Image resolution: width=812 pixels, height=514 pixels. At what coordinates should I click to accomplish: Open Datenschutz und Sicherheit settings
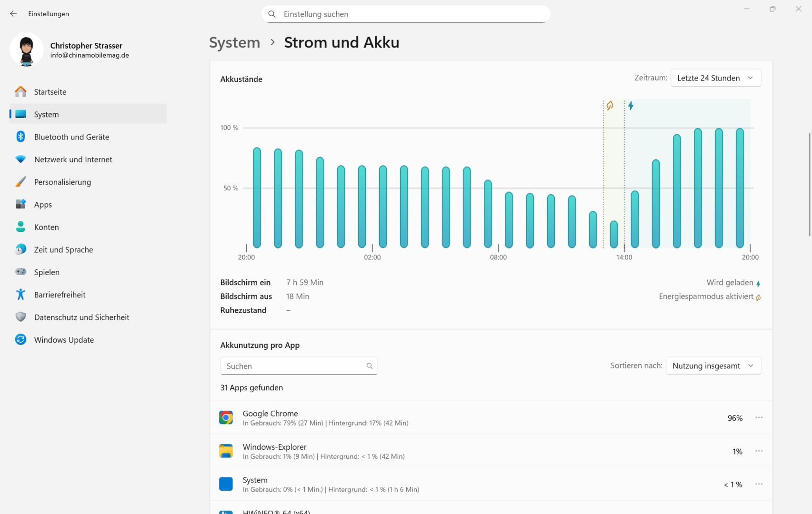[x=88, y=317]
